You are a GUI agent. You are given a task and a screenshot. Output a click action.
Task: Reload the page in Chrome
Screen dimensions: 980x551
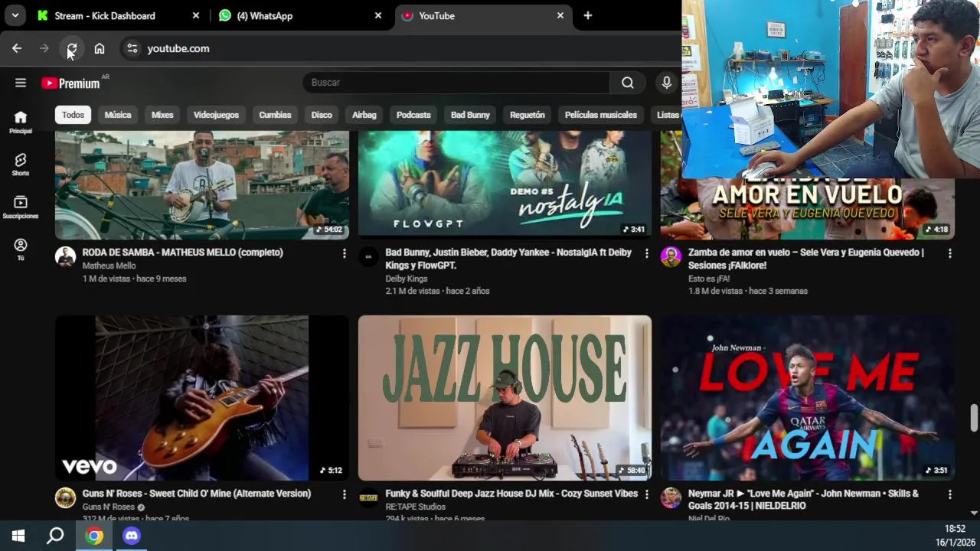point(71,48)
